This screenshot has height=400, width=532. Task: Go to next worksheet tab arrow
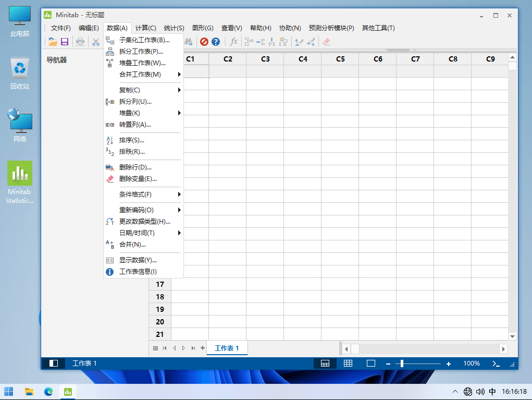pyautogui.click(x=183, y=348)
